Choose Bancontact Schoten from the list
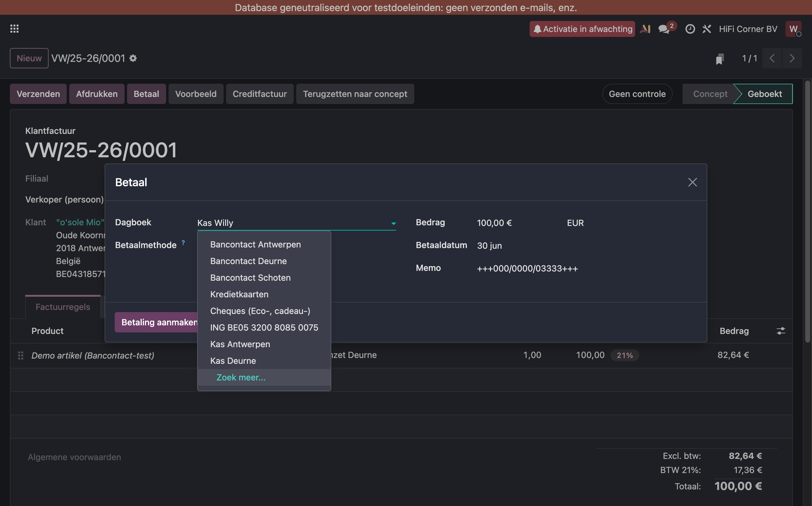 [x=264, y=278]
